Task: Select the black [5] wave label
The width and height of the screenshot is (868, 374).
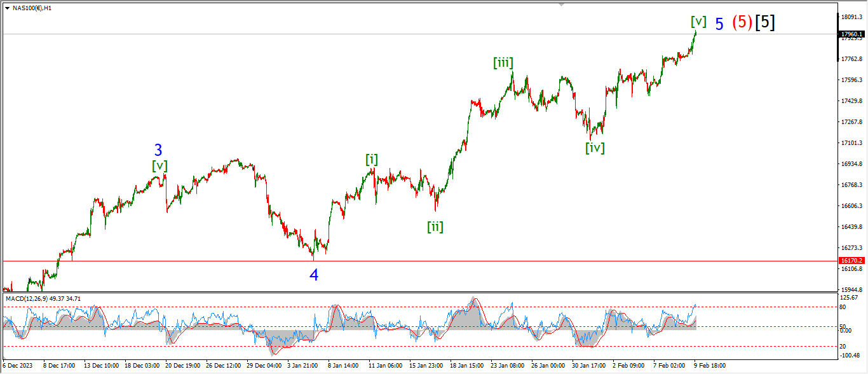Action: 765,22
